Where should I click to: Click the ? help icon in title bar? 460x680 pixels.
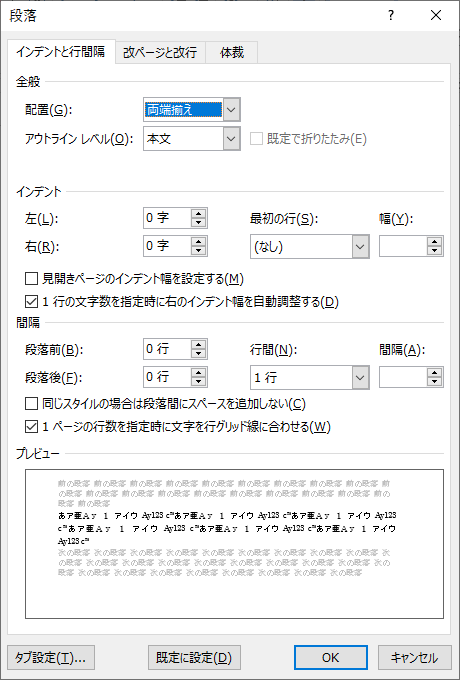pos(391,16)
